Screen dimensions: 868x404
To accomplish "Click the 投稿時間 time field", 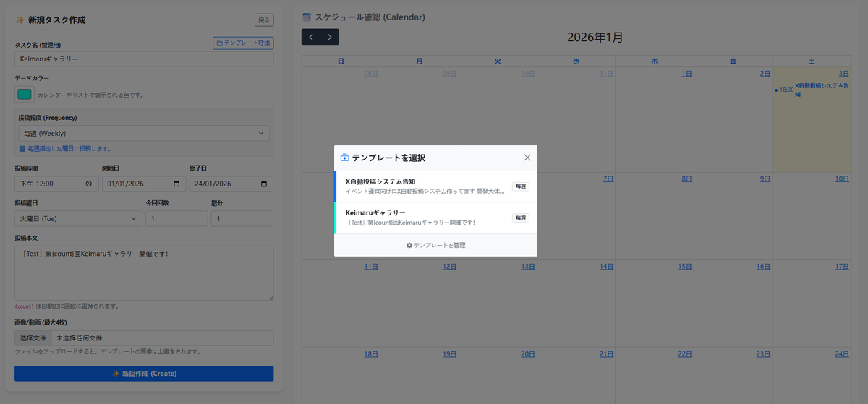I will [x=56, y=184].
